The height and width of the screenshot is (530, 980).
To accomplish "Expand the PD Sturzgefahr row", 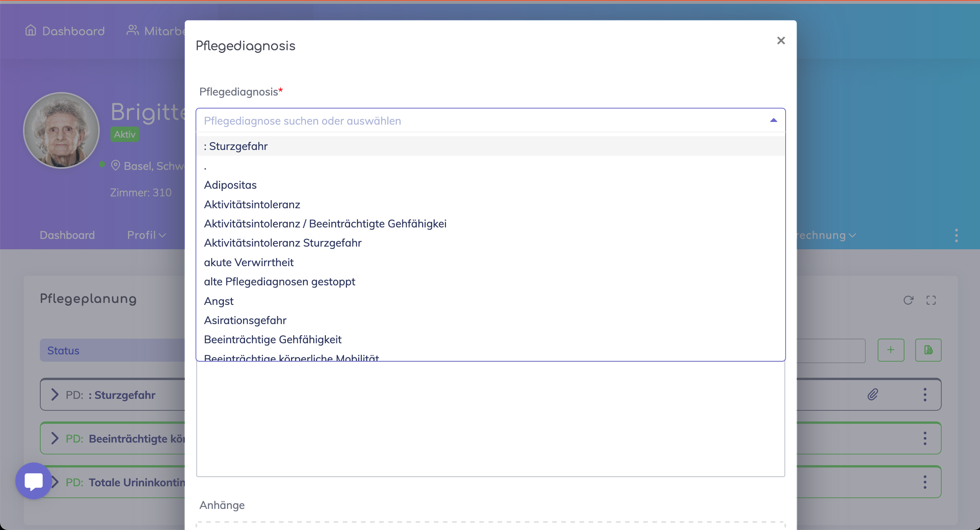I will (55, 395).
